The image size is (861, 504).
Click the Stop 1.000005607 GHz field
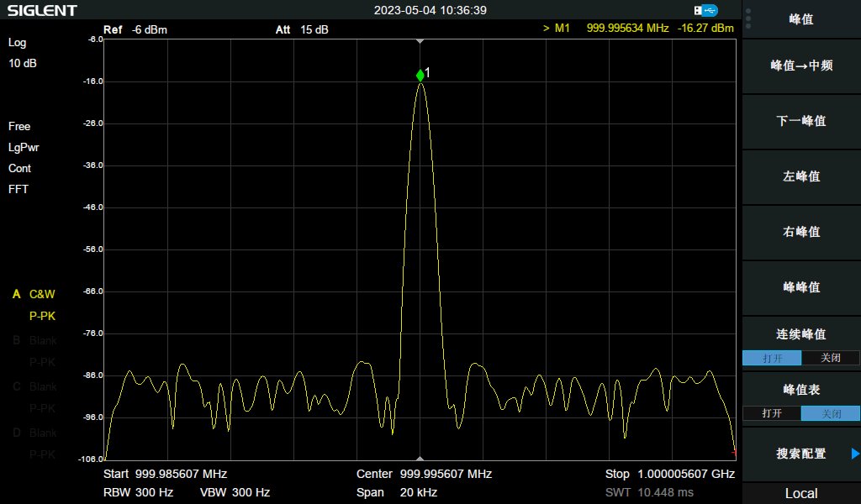click(x=670, y=474)
